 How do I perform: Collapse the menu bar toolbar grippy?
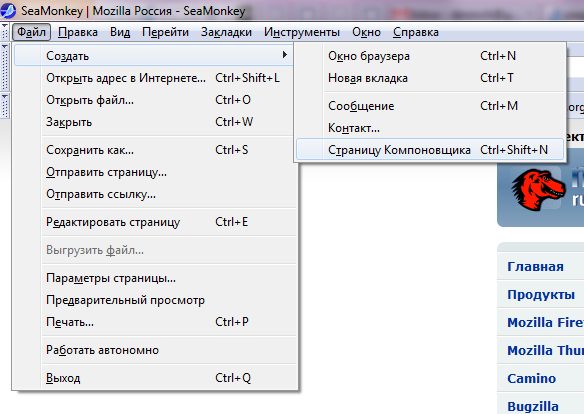point(4,32)
